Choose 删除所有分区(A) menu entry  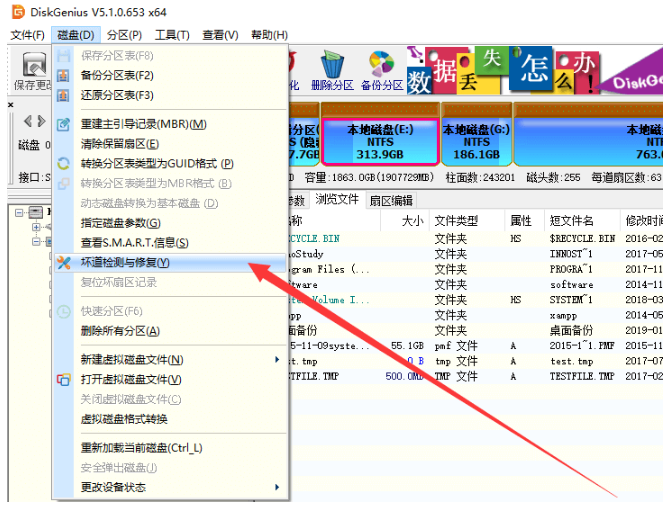pyautogui.click(x=120, y=330)
